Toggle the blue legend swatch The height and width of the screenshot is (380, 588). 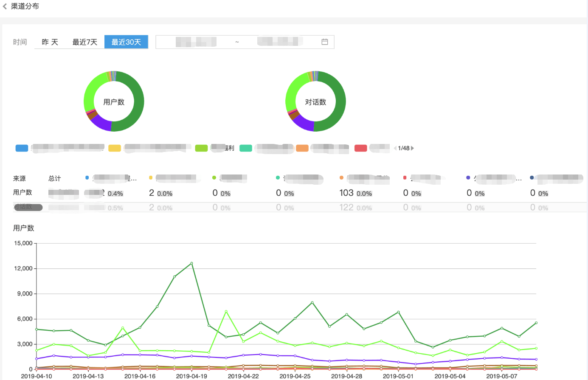click(22, 148)
